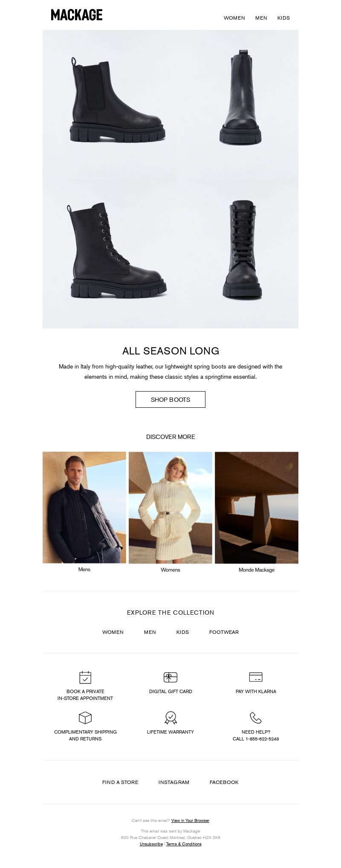
Task: Select Footwear under Explore the Collection
Action: [224, 632]
